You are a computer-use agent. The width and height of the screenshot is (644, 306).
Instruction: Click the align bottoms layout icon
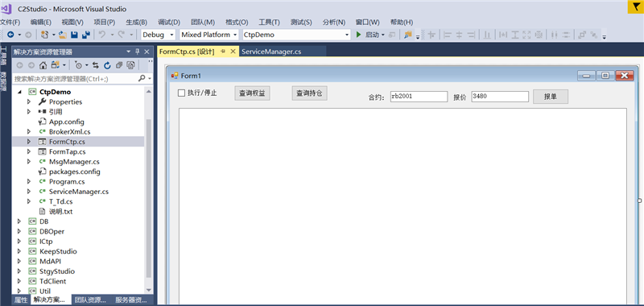487,35
